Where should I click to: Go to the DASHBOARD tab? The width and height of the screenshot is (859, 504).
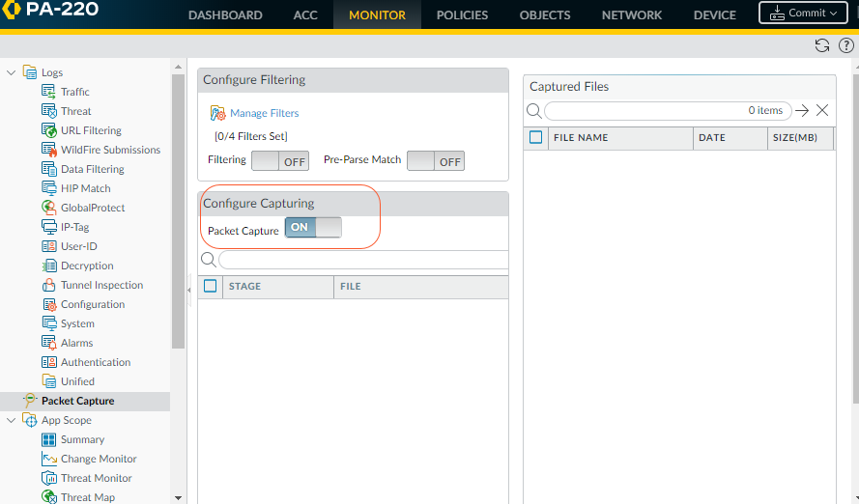click(225, 15)
